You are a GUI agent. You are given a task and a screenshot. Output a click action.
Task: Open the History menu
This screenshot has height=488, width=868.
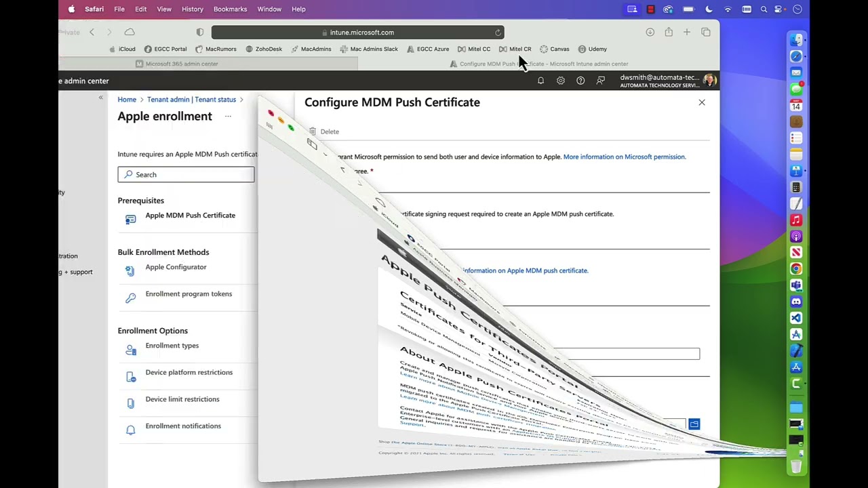193,9
